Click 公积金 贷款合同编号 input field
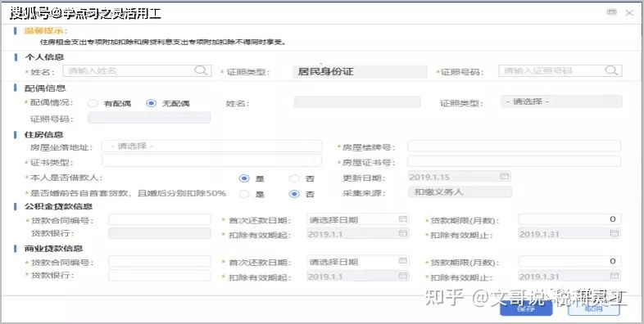 [x=159, y=219]
